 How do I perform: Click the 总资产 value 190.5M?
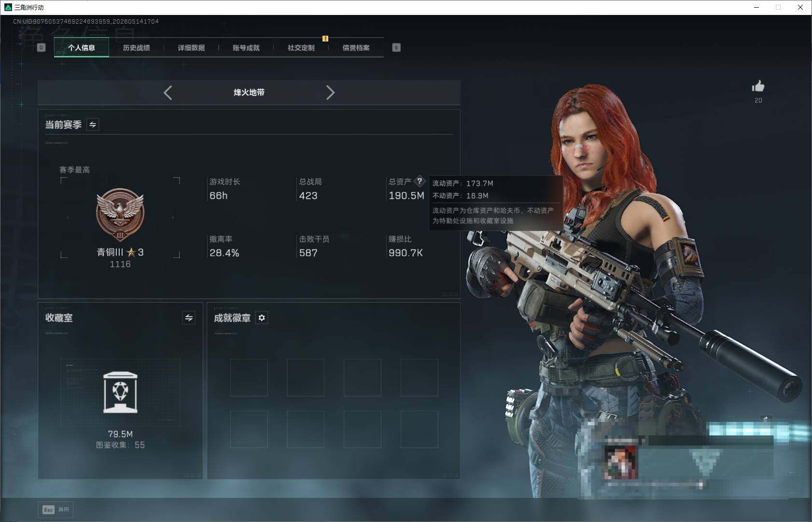coord(406,195)
